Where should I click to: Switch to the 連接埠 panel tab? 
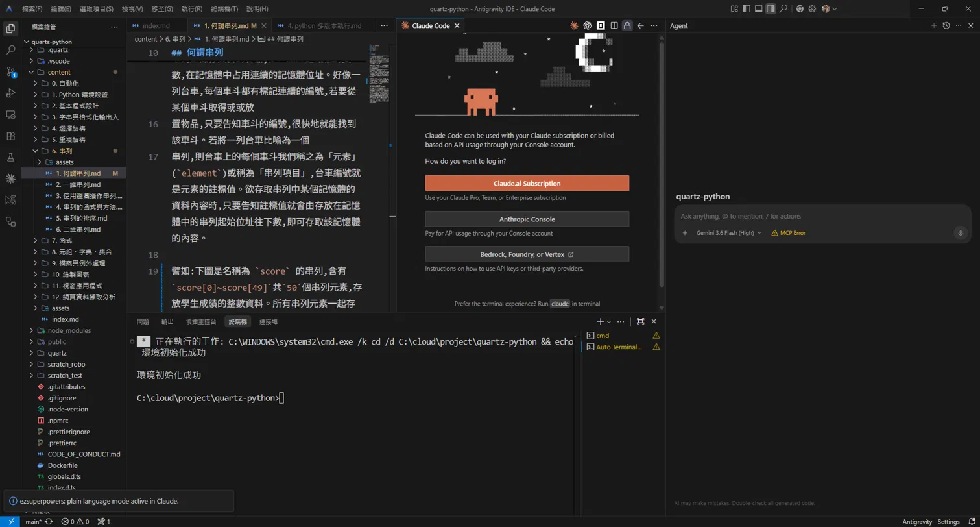[x=269, y=321]
